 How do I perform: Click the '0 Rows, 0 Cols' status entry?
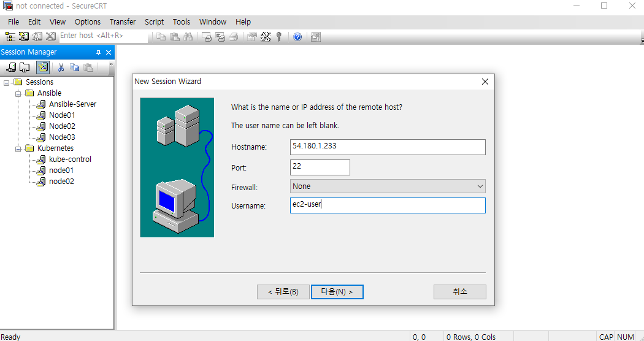471,337
